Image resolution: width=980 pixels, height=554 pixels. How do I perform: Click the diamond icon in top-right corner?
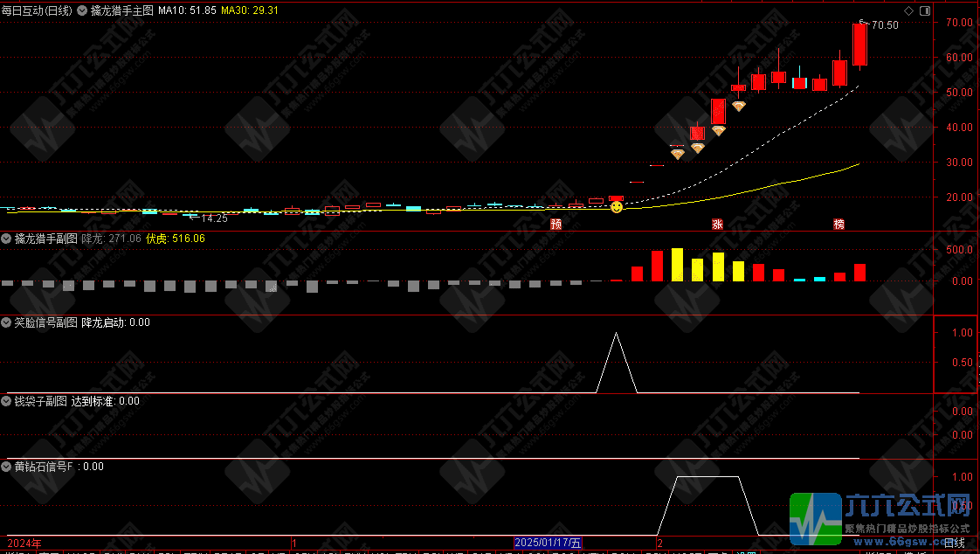pos(908,10)
